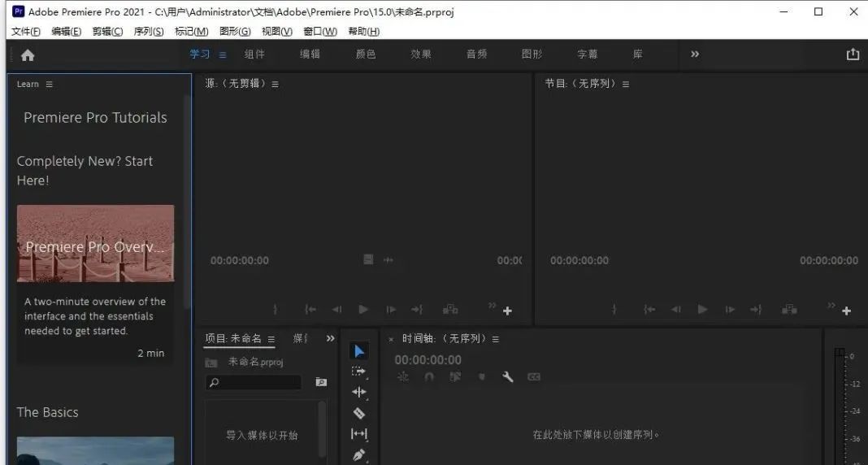This screenshot has height=465, width=868.
Task: Select the Razor tool
Action: [359, 413]
